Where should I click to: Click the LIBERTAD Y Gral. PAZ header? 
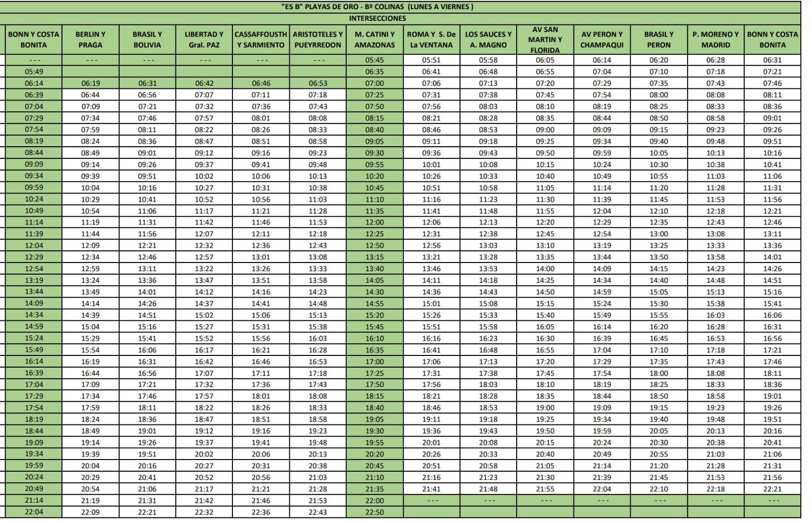coord(204,40)
